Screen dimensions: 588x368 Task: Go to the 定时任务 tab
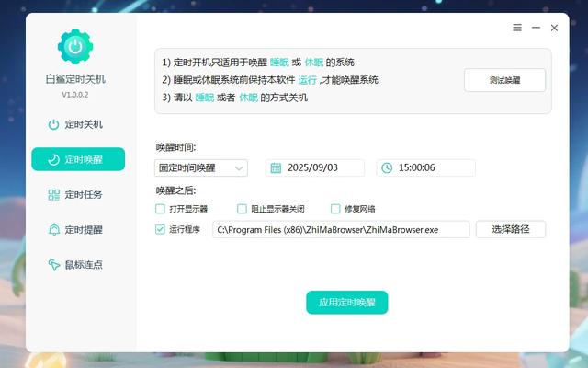[78, 194]
